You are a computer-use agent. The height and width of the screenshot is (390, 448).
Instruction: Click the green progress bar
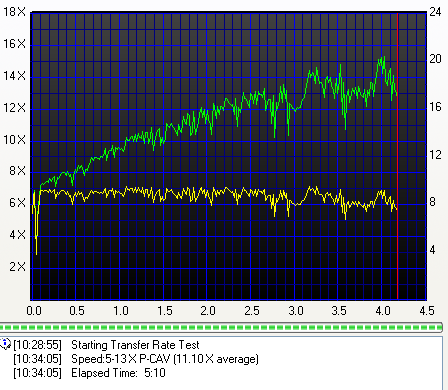[x=221, y=327]
